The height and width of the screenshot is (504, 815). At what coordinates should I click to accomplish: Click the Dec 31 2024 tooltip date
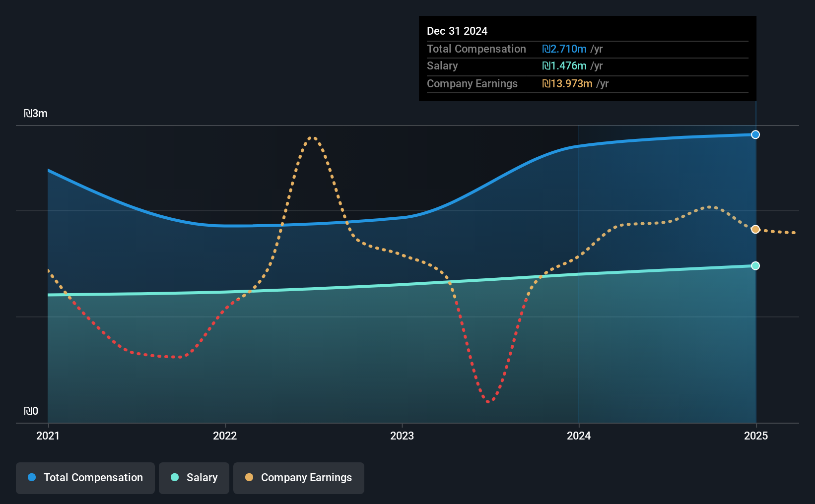[x=457, y=31]
